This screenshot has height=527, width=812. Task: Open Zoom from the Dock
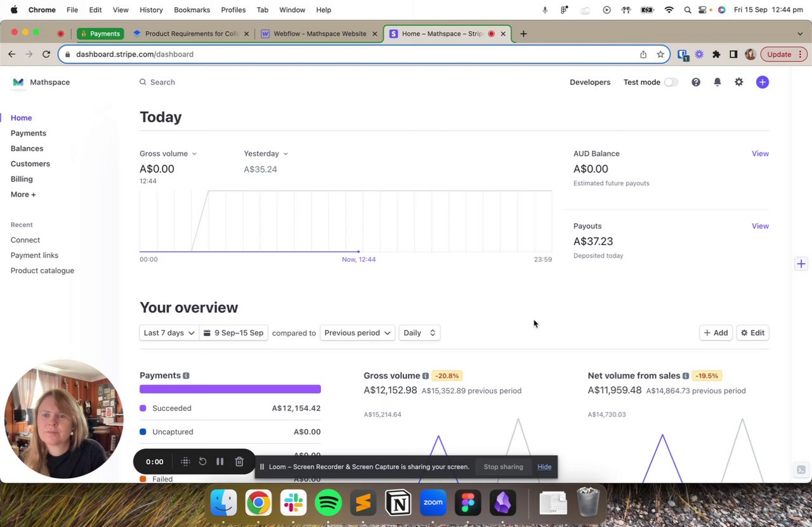tap(433, 503)
